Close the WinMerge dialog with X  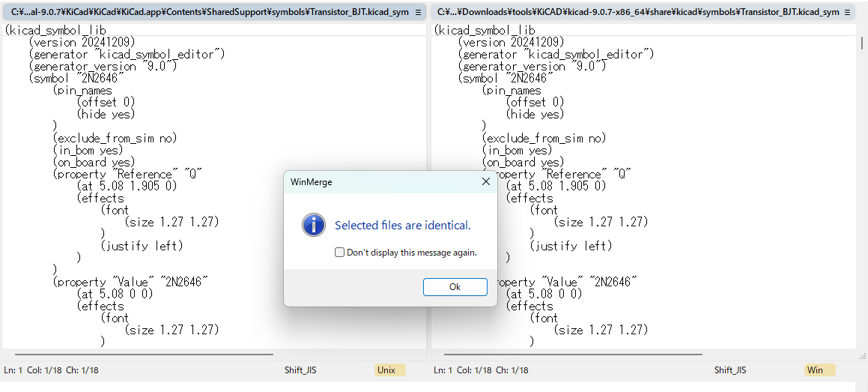pyautogui.click(x=485, y=181)
